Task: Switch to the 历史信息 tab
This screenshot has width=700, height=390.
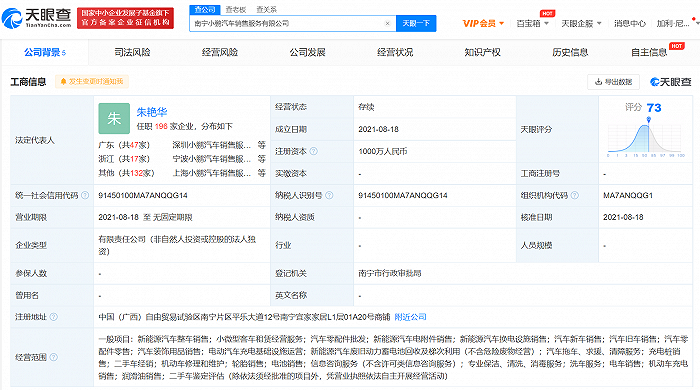Action: click(x=570, y=52)
